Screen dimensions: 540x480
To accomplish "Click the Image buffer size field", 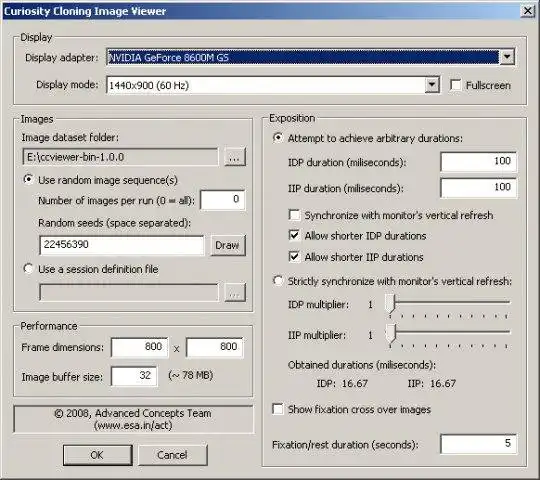I will click(x=134, y=376).
